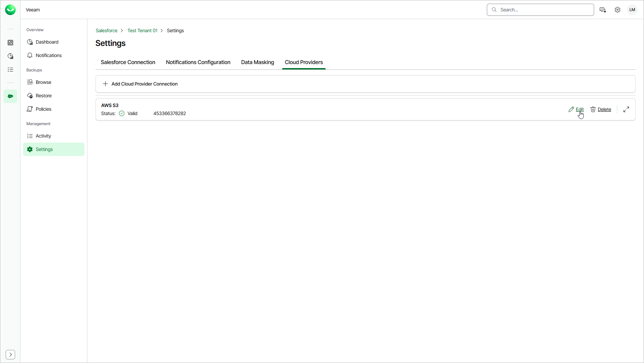
Task: Go to Browse backups
Action: point(54,82)
